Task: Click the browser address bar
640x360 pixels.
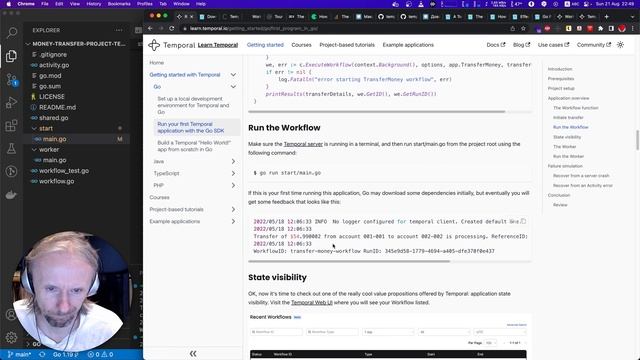Action: click(343, 29)
